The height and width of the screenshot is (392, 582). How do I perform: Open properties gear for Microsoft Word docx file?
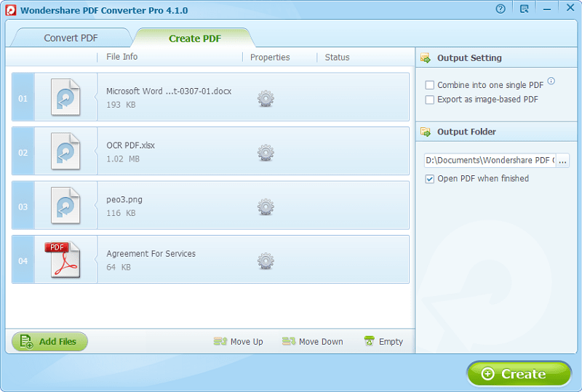pos(266,99)
